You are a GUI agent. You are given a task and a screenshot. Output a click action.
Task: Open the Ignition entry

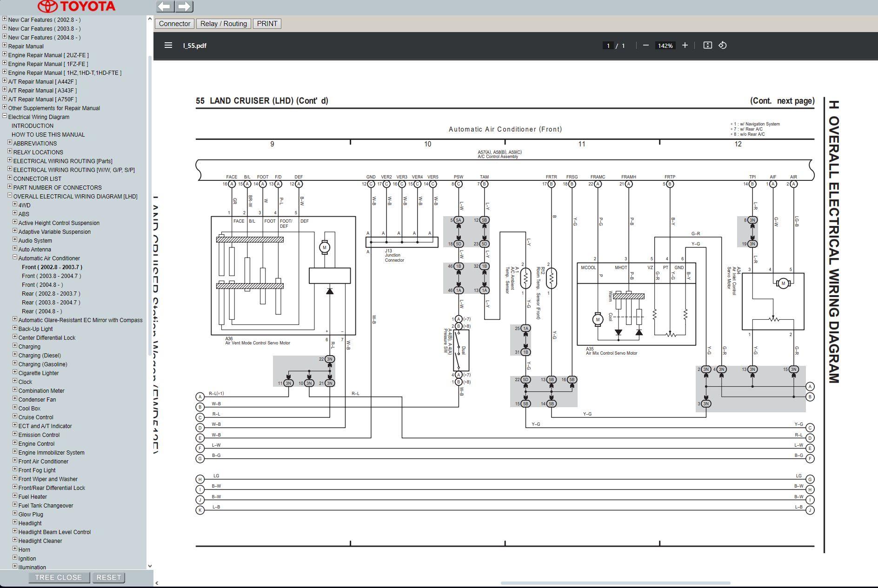pos(27,559)
